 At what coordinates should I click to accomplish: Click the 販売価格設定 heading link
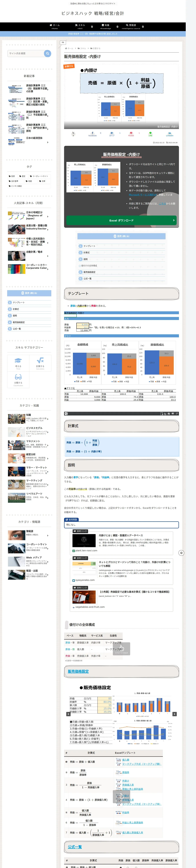[78, 672]
